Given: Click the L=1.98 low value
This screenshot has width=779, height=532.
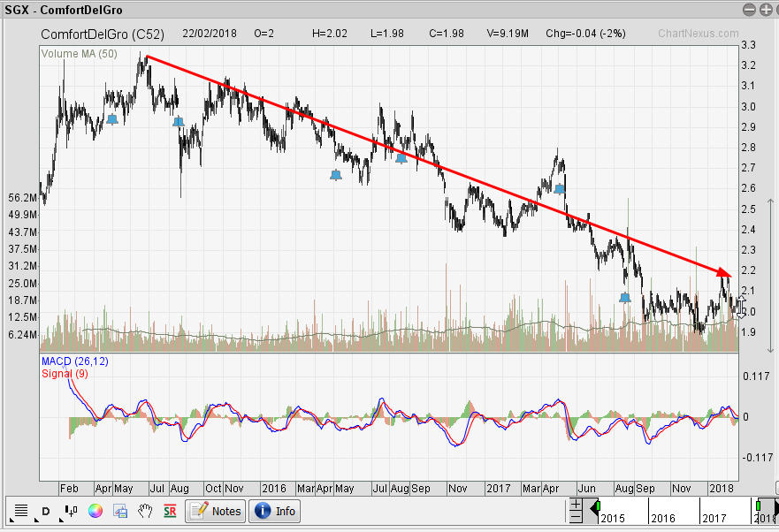Looking at the screenshot, I should tap(387, 34).
